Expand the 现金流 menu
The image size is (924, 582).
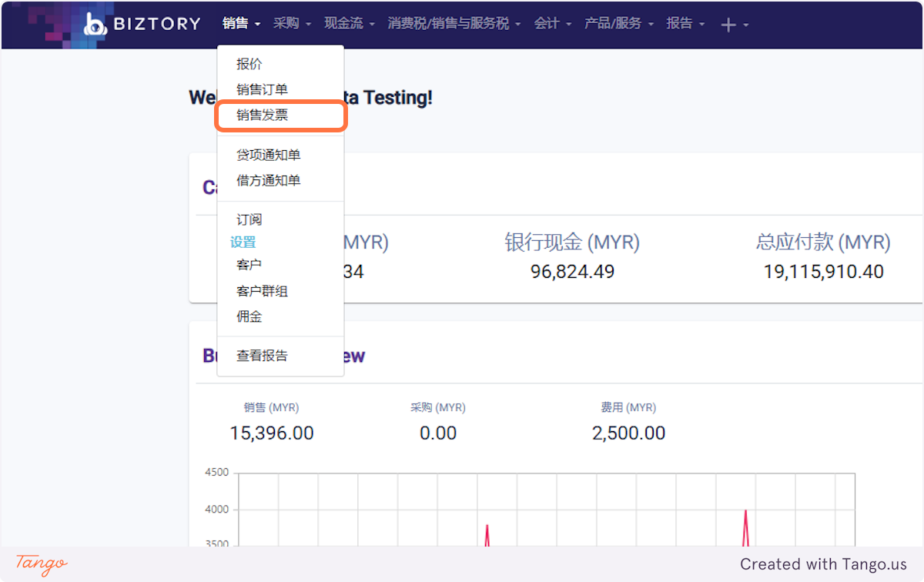[x=349, y=24]
